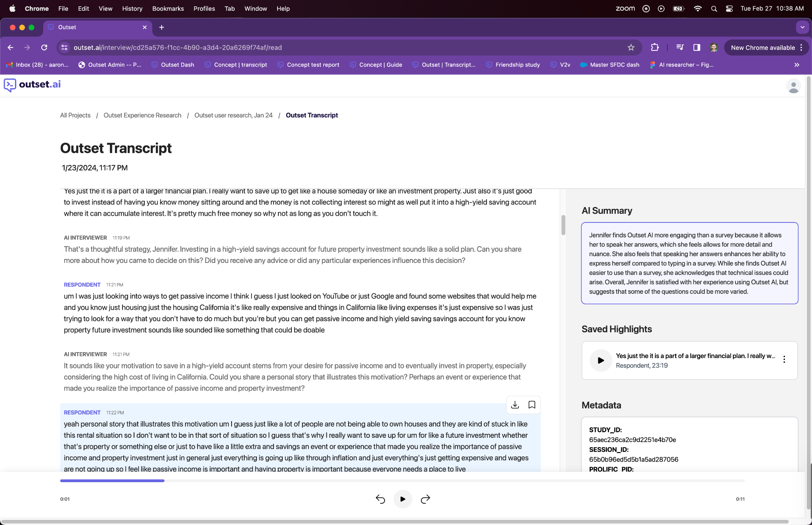
Task: Open the Zoom menu bar item
Action: pyautogui.click(x=625, y=8)
